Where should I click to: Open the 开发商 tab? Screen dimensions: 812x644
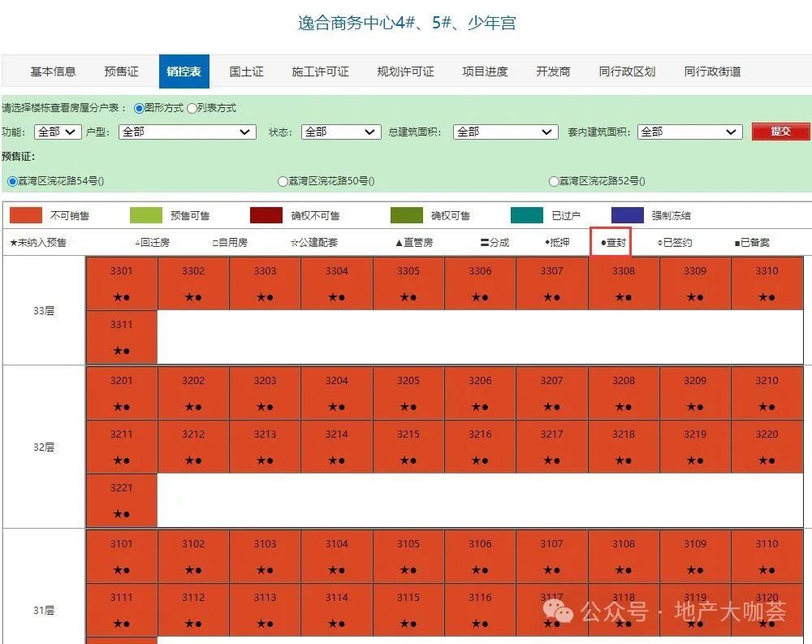tap(553, 71)
